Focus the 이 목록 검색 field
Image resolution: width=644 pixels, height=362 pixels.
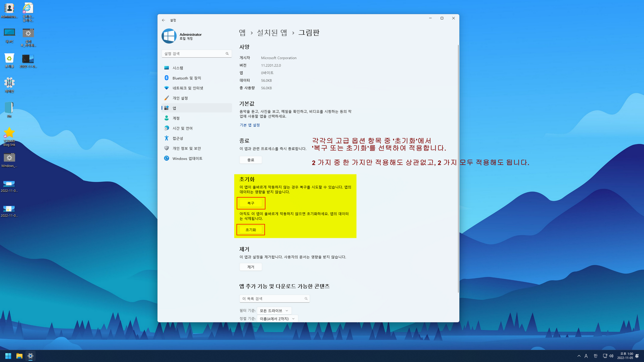274,299
